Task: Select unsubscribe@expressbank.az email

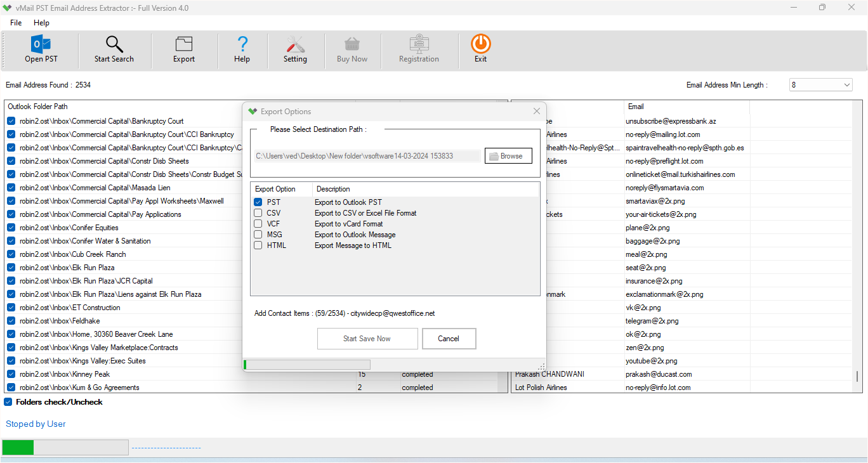Action: coord(671,121)
